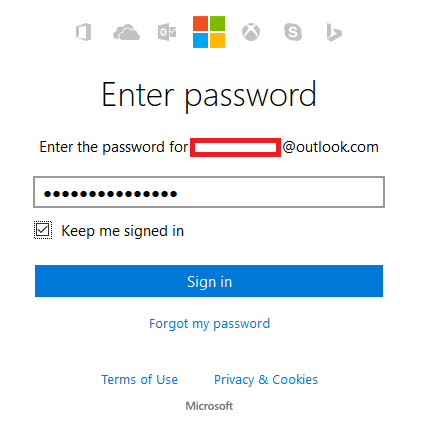Click the red redacted username box
426x431 pixels.
pos(235,147)
